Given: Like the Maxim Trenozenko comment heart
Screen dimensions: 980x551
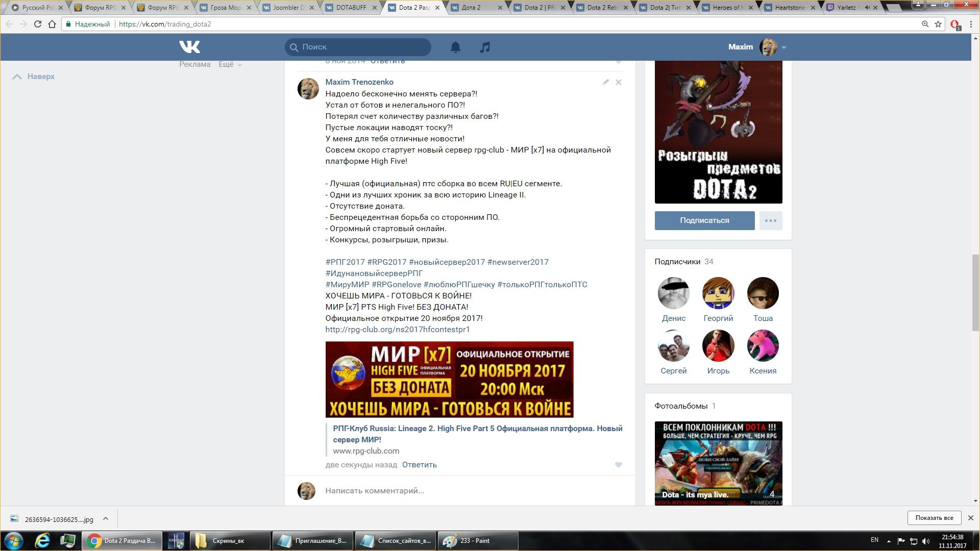Looking at the screenshot, I should (619, 465).
